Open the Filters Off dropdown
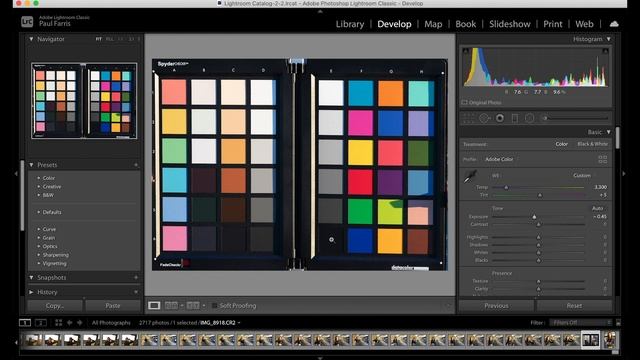This screenshot has height=360, width=640. (x=582, y=322)
